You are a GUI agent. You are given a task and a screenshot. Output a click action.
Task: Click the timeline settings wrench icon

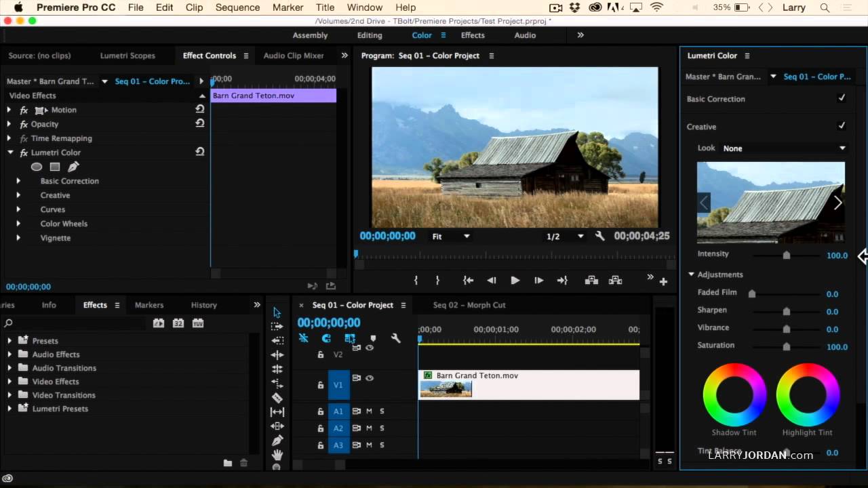pos(395,338)
